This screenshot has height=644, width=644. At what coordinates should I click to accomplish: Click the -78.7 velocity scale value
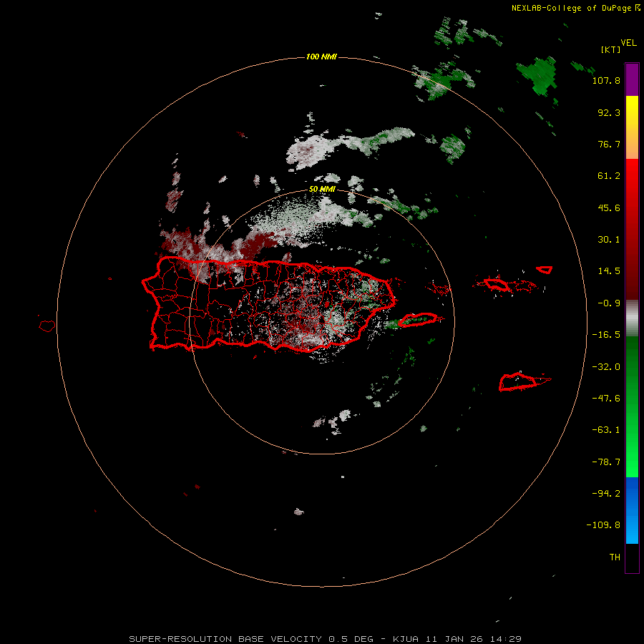(x=606, y=462)
